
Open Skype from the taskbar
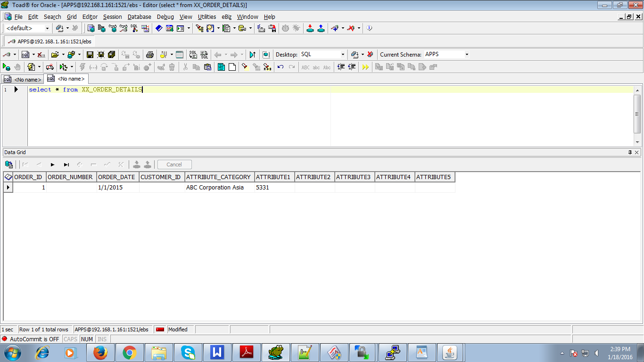click(x=188, y=353)
